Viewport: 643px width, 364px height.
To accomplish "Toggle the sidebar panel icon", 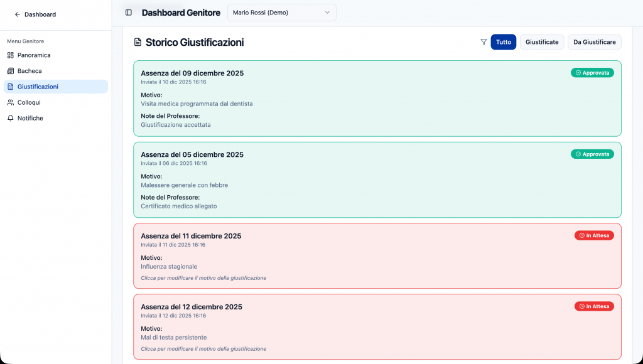I will coord(128,13).
